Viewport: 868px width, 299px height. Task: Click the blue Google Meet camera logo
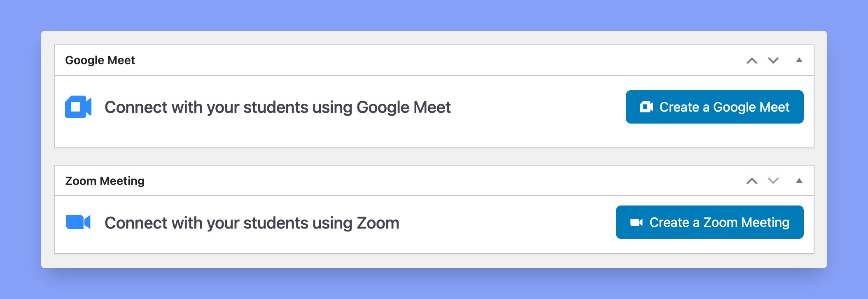78,107
